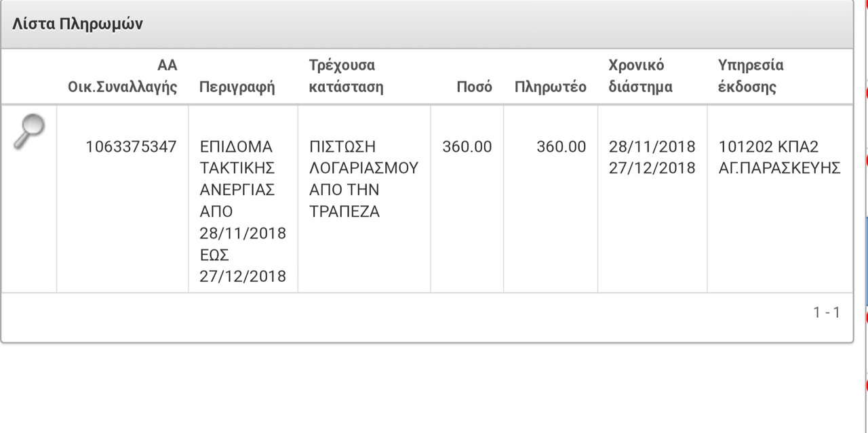
Task: Select the empty header cell above magnifier icon
Action: (x=29, y=77)
